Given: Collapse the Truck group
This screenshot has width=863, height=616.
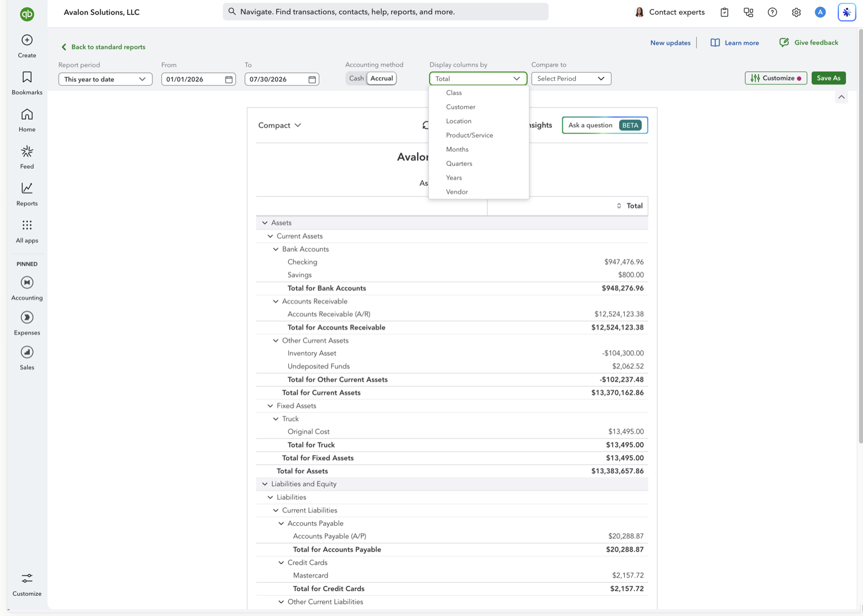Looking at the screenshot, I should pos(276,419).
